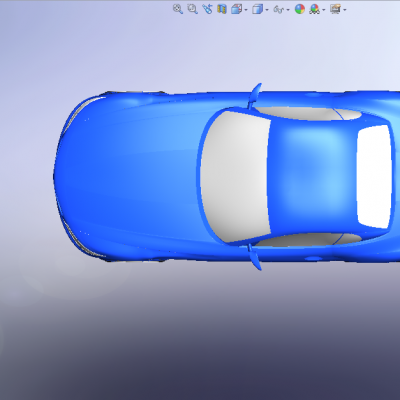Click the View Settings monitor icon
The height and width of the screenshot is (400, 400).
335,9
